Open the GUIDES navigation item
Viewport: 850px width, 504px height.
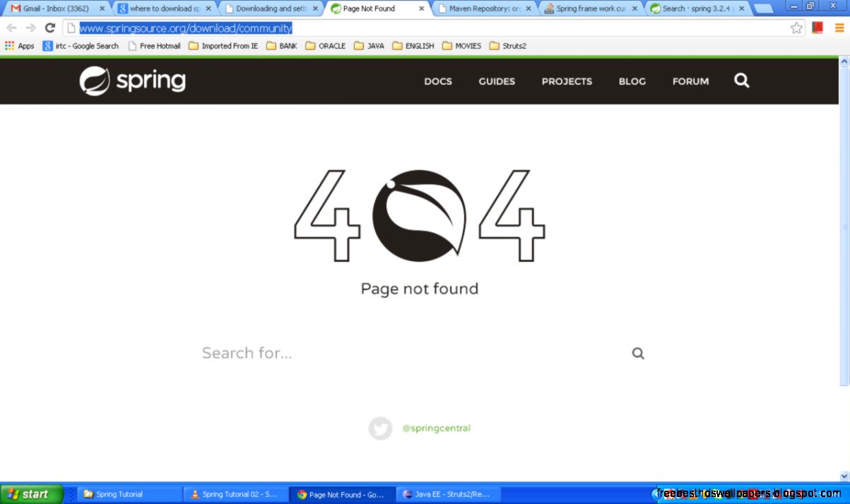tap(497, 81)
